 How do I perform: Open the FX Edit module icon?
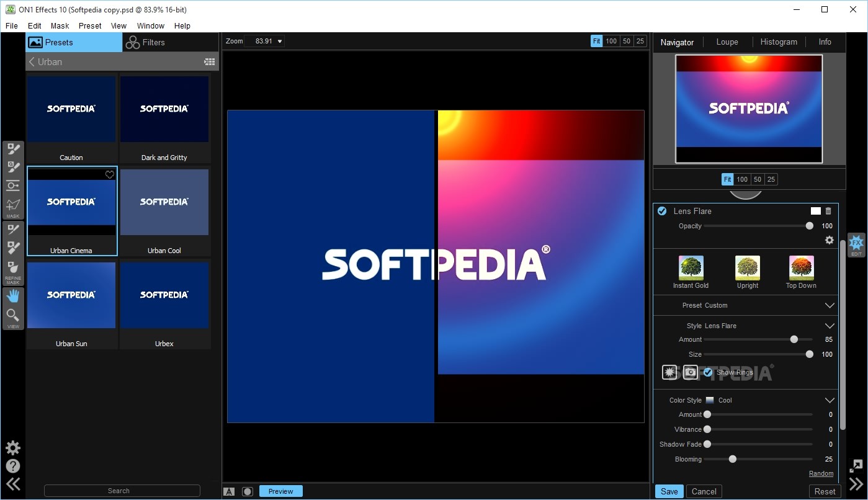click(856, 245)
